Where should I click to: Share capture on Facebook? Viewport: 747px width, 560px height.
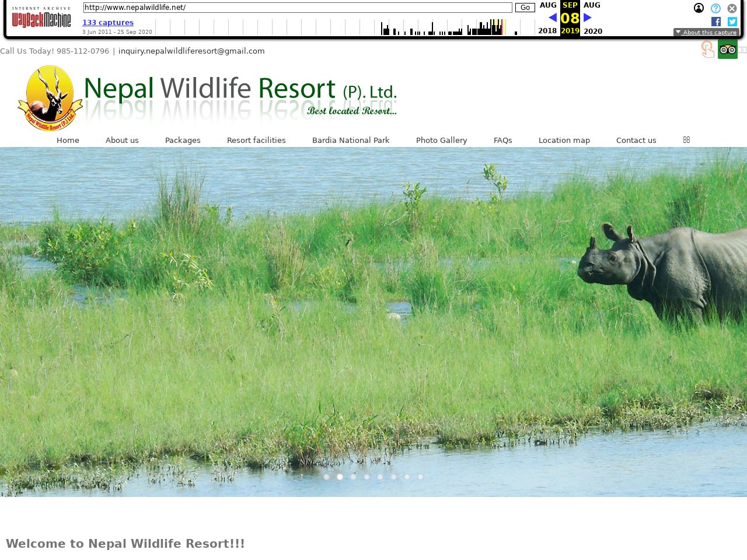pos(716,22)
